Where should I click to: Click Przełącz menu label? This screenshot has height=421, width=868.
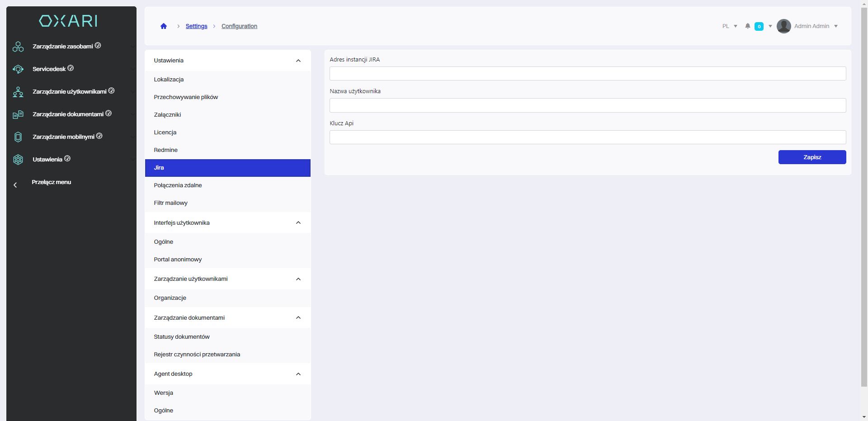(52, 182)
